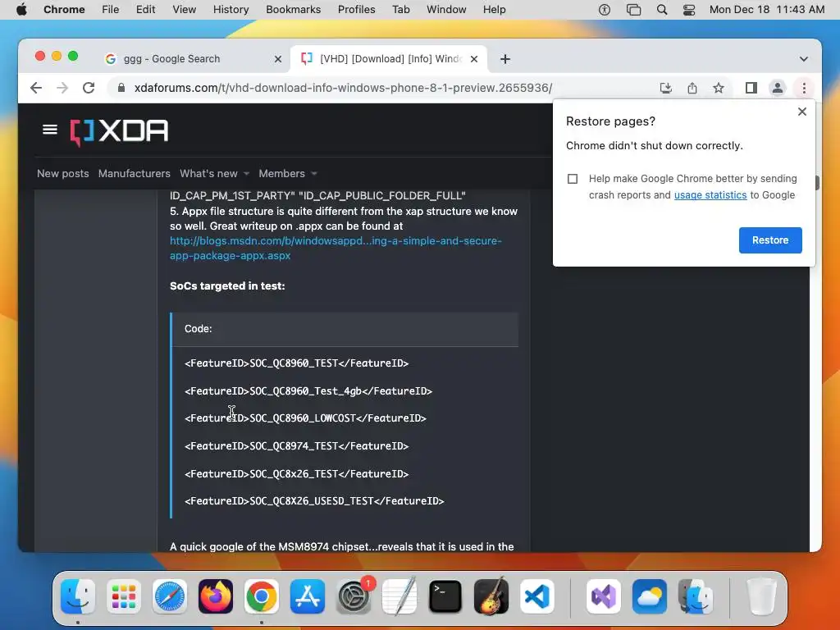
Task: Share this page via share icon
Action: pos(692,88)
